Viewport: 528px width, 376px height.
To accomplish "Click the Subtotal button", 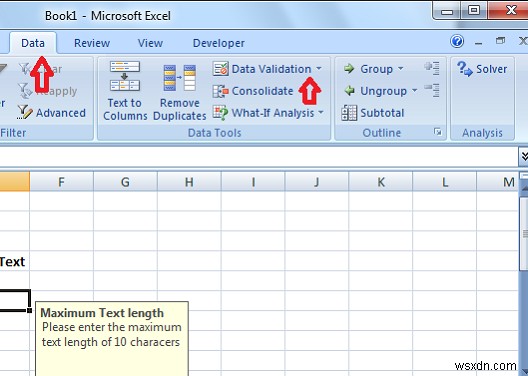I will (x=372, y=113).
